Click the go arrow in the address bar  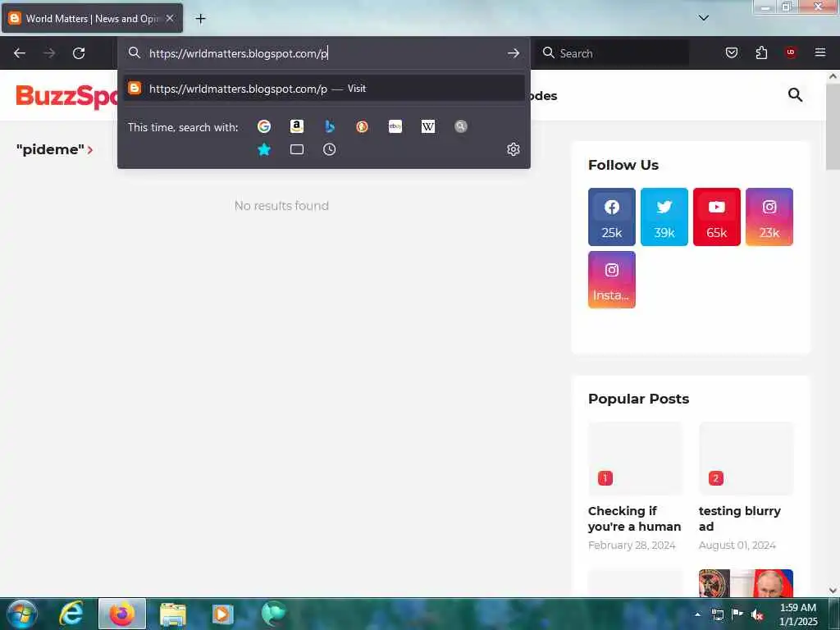tap(514, 53)
